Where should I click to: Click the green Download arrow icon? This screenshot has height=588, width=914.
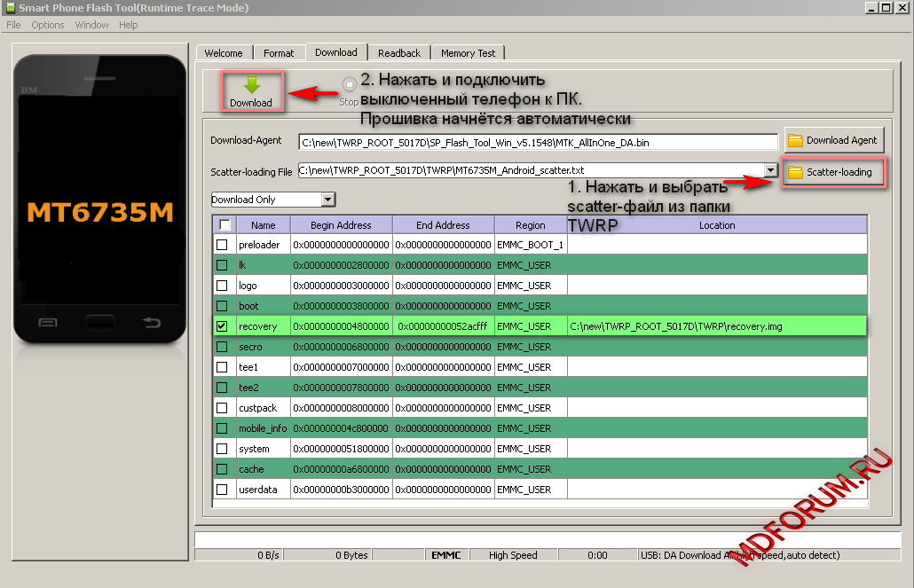tap(251, 85)
